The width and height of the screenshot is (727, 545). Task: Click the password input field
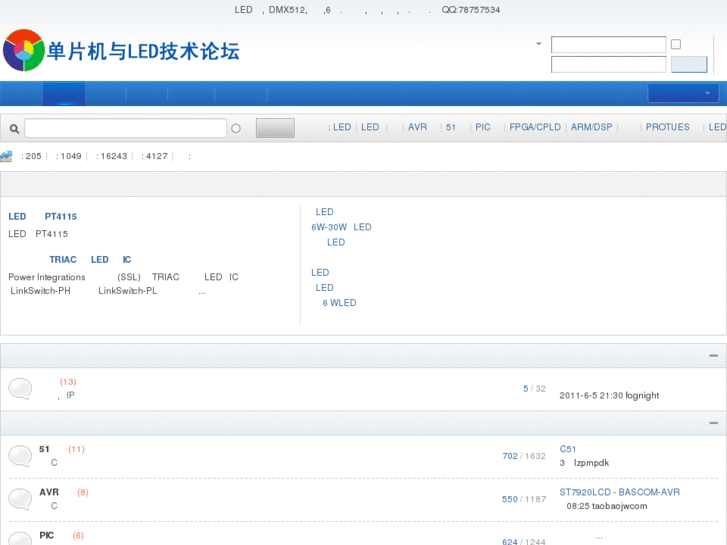pyautogui.click(x=609, y=64)
